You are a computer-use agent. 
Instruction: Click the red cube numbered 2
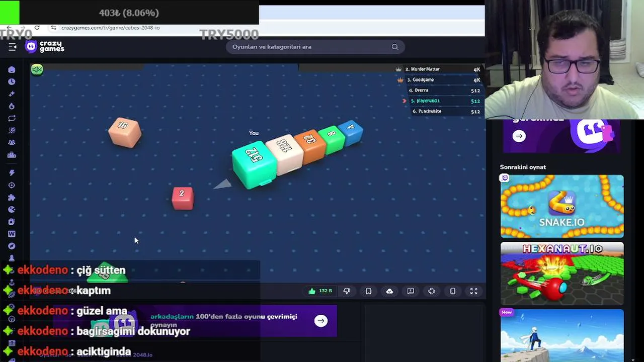[x=182, y=198]
